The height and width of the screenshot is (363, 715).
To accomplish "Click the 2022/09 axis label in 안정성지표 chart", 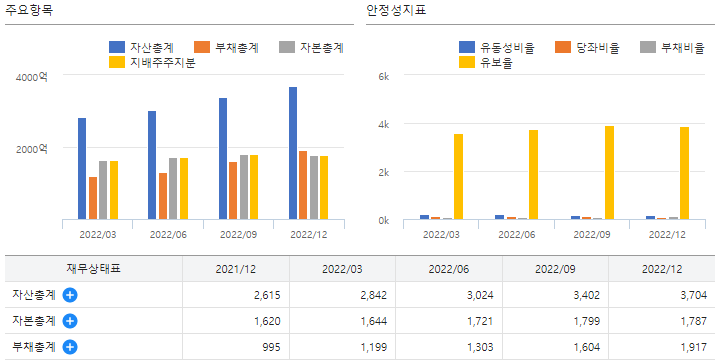I will tap(592, 235).
